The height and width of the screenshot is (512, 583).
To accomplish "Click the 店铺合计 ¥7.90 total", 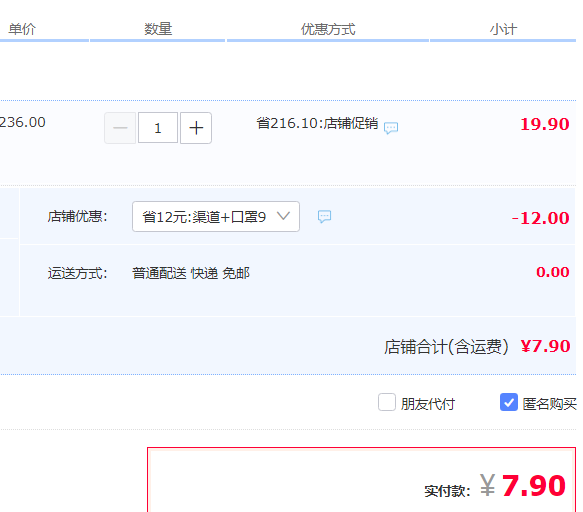I will pos(477,347).
